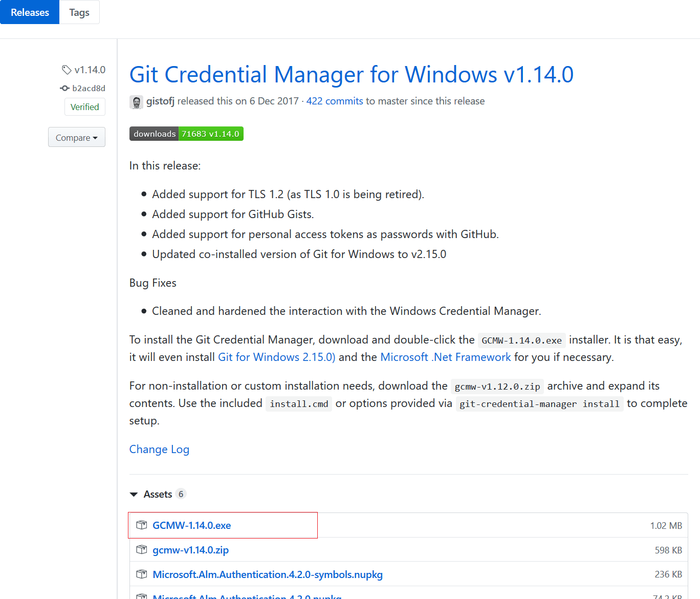Switch to the Tags tab

click(x=79, y=12)
